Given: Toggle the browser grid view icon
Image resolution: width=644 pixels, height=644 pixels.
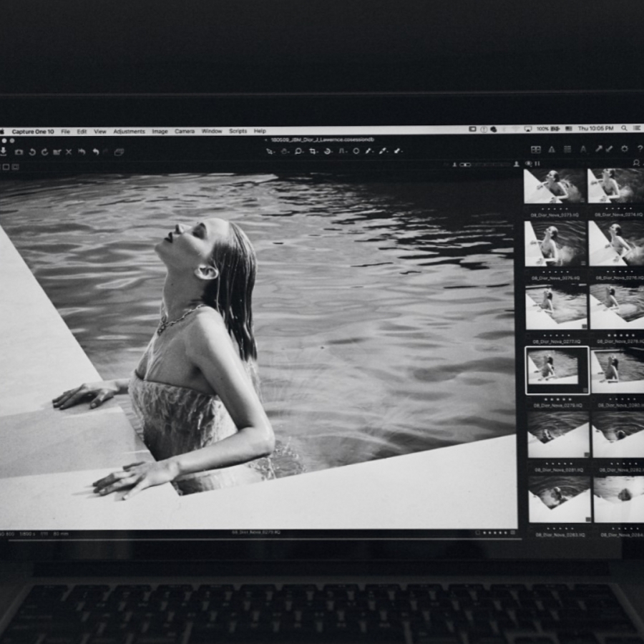Looking at the screenshot, I should [x=535, y=149].
